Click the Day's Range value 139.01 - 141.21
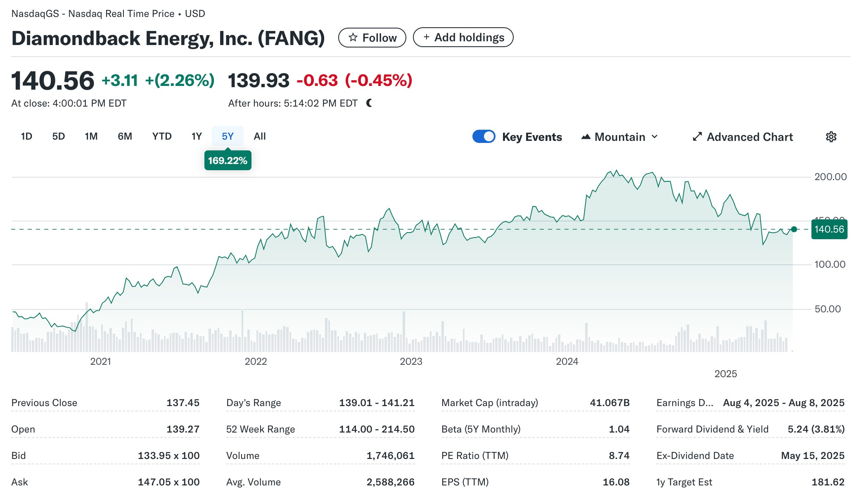868x504 pixels. click(x=377, y=403)
